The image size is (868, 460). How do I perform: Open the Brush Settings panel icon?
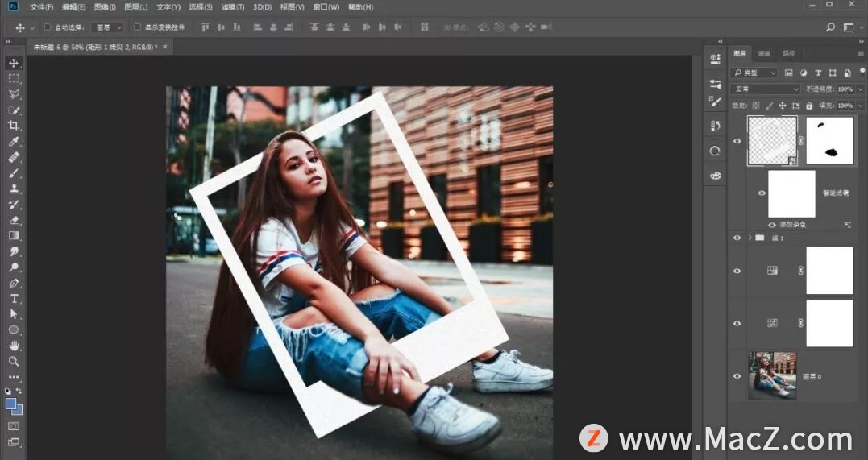(715, 102)
